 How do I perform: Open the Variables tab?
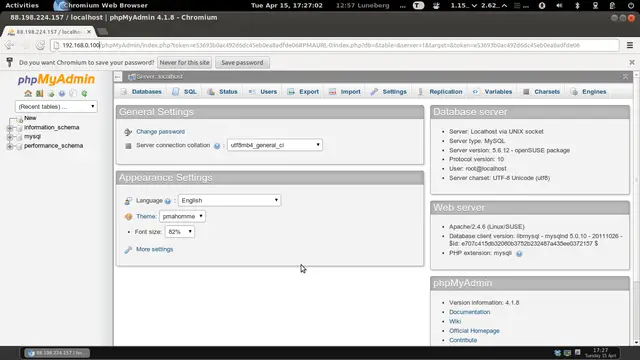click(x=492, y=92)
